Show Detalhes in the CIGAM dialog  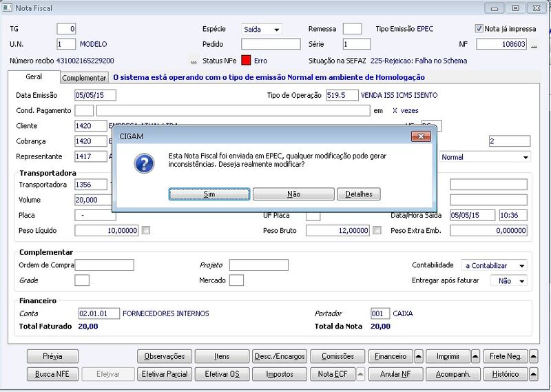coord(359,194)
